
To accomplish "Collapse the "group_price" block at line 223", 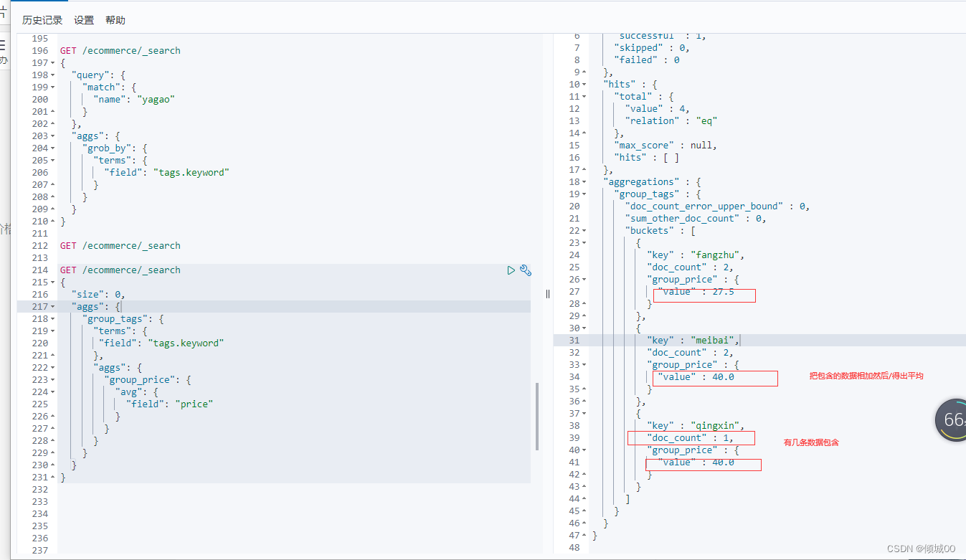I will click(53, 380).
